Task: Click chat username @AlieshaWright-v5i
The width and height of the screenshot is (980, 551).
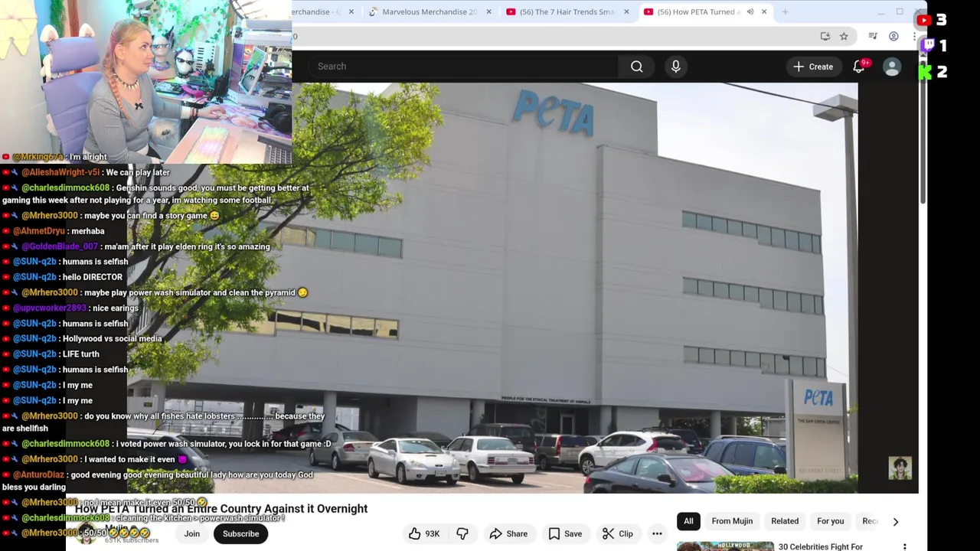Action: 60,172
